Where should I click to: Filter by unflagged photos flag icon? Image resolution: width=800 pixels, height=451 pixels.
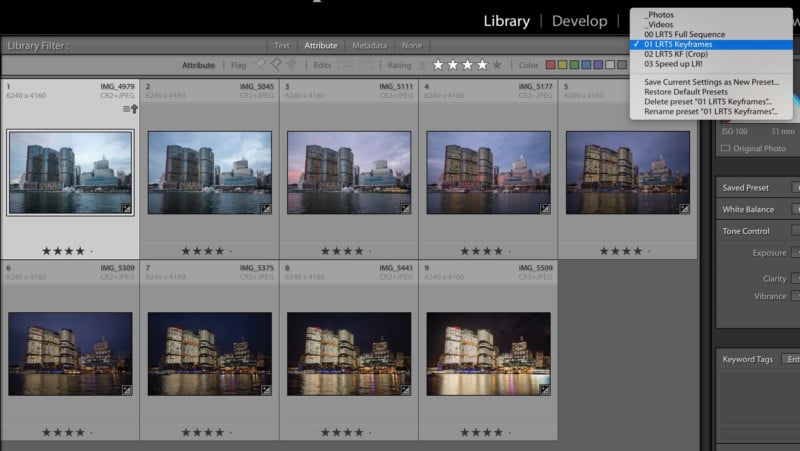[x=277, y=65]
